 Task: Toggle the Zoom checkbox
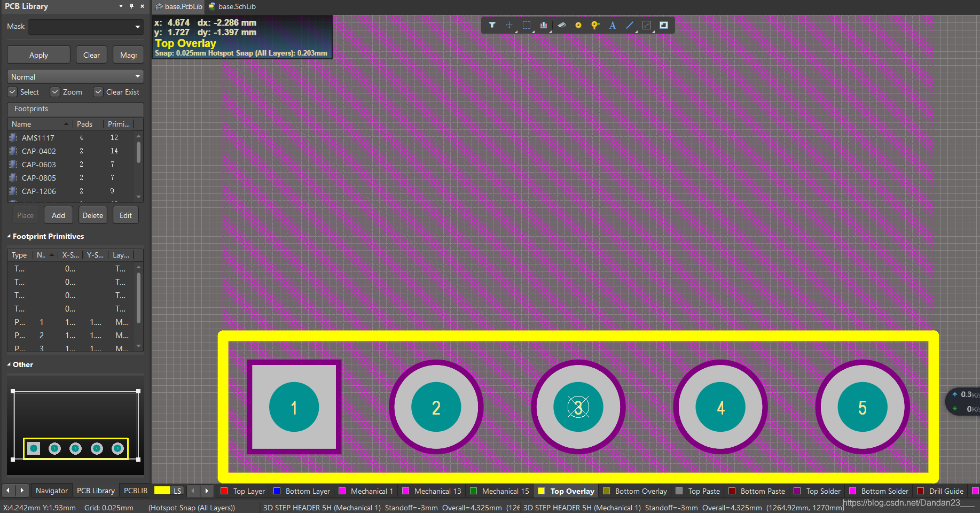tap(55, 92)
